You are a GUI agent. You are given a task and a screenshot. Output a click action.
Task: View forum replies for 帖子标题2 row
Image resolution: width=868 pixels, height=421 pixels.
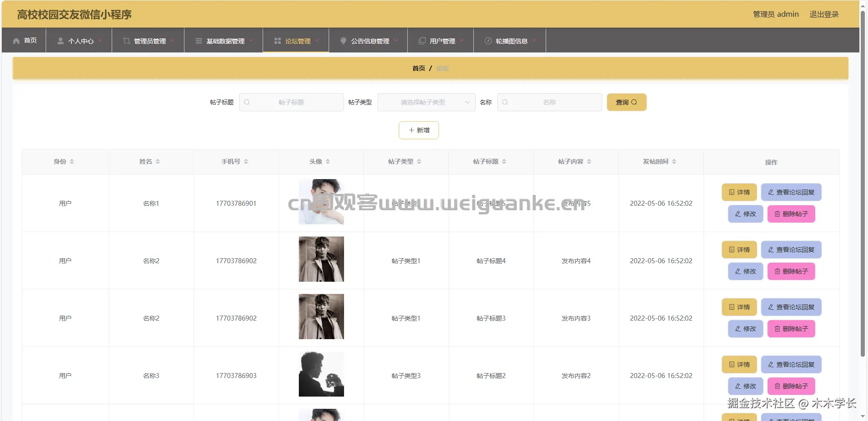click(791, 364)
